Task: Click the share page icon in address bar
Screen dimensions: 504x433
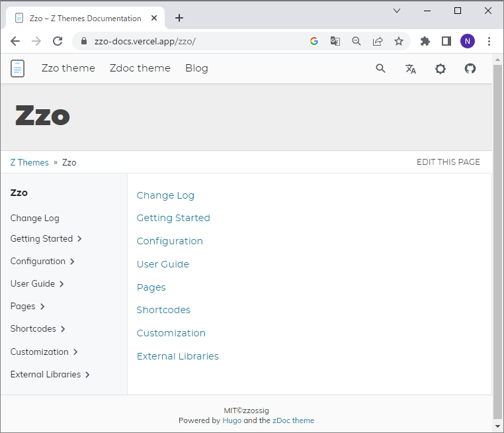Action: [378, 41]
